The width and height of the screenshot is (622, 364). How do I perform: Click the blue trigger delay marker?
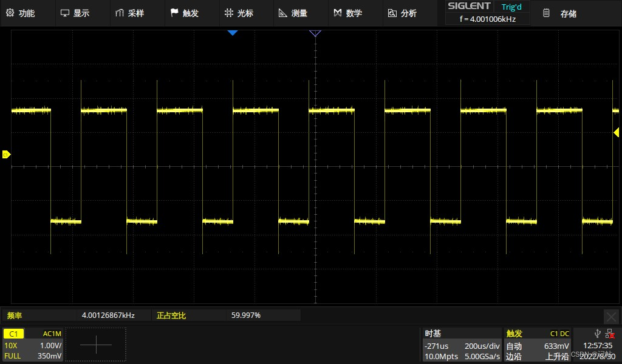point(233,33)
